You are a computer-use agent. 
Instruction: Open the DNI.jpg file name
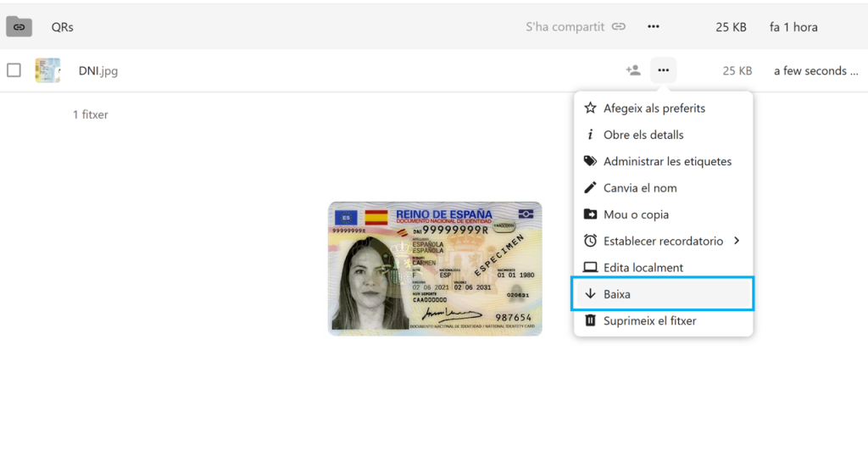(98, 71)
